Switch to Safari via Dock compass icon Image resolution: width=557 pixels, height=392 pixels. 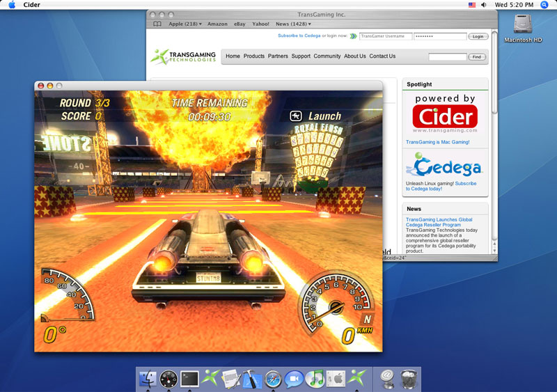click(x=273, y=379)
